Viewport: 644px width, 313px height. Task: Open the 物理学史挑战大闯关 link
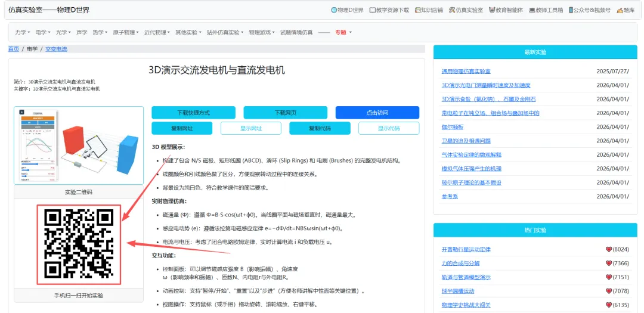click(x=466, y=305)
